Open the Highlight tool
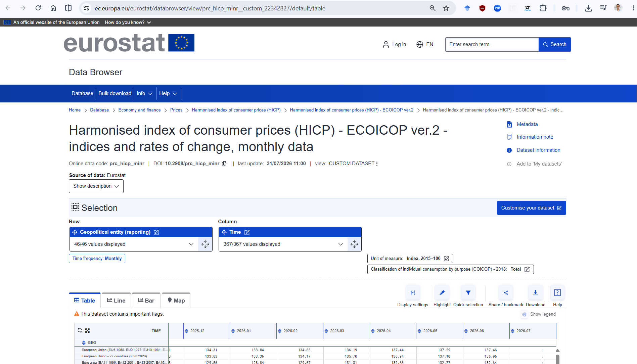 tap(442, 293)
